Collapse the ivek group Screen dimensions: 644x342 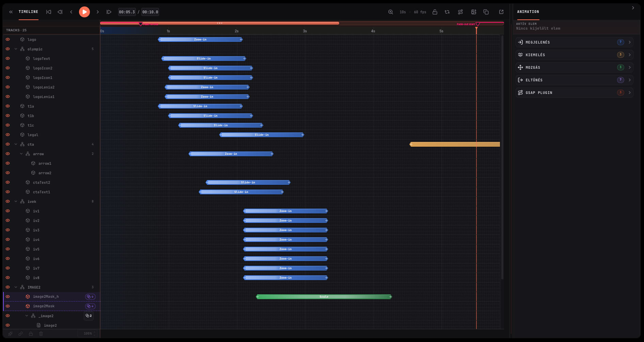(x=16, y=201)
